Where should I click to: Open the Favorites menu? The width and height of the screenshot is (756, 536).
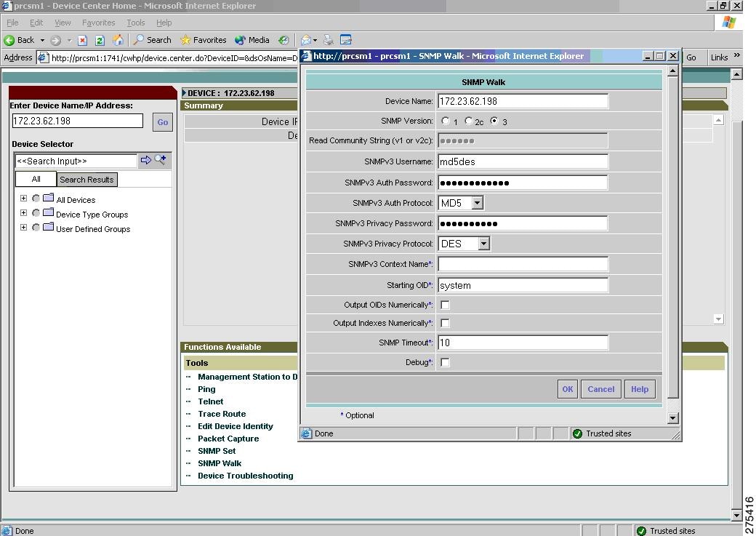[98, 23]
